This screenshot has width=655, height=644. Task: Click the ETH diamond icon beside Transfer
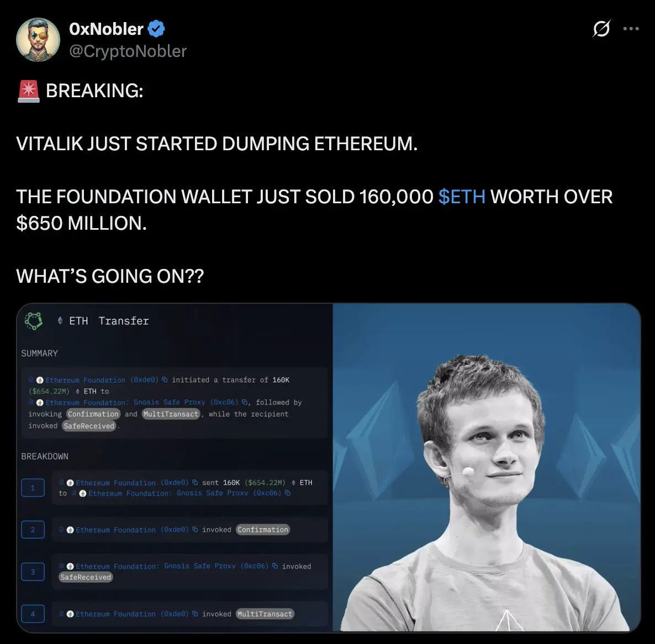60,321
